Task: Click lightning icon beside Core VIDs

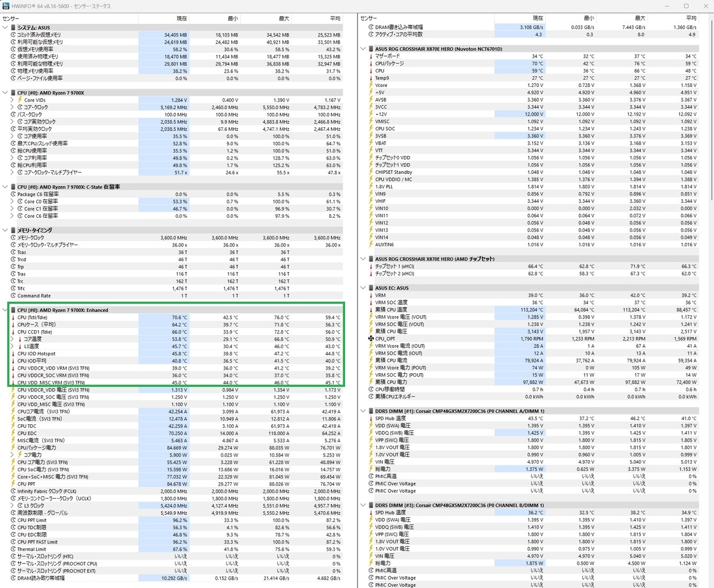Action: [x=21, y=100]
